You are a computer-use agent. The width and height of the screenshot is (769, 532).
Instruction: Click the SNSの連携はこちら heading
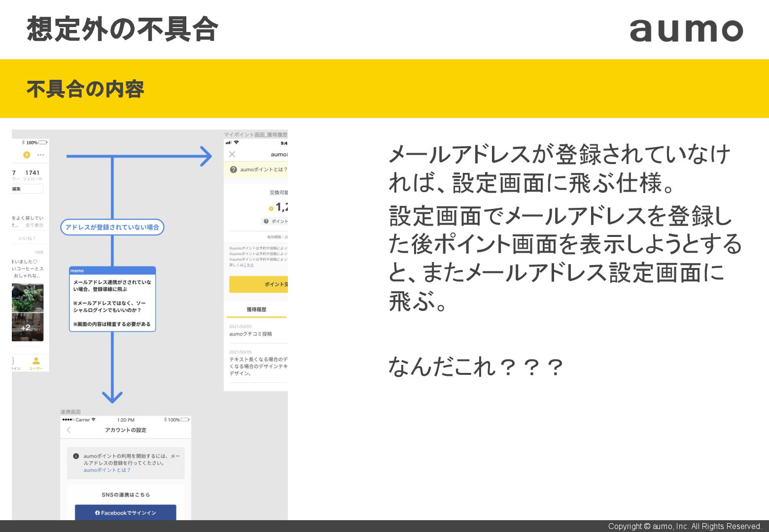click(x=126, y=495)
